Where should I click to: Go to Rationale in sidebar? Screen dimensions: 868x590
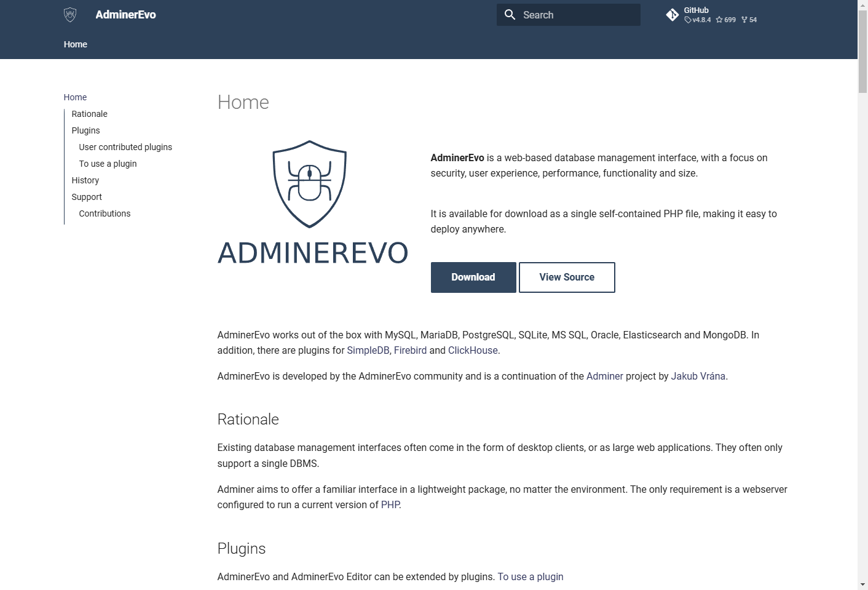coord(89,114)
